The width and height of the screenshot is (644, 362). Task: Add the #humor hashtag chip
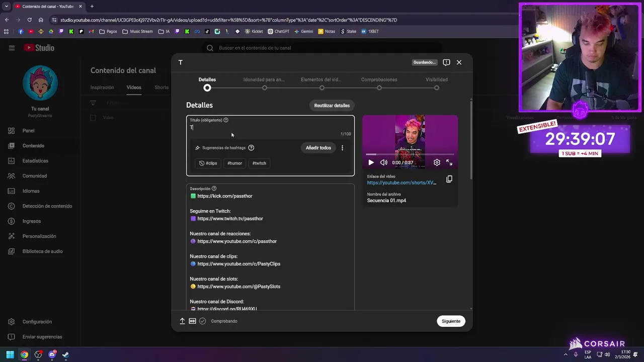[x=234, y=163]
